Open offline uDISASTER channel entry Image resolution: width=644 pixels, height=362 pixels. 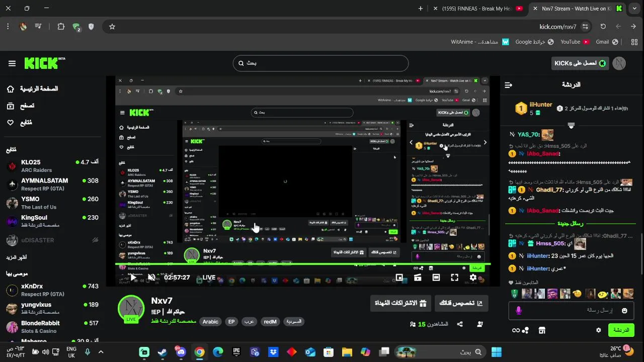tap(52, 240)
